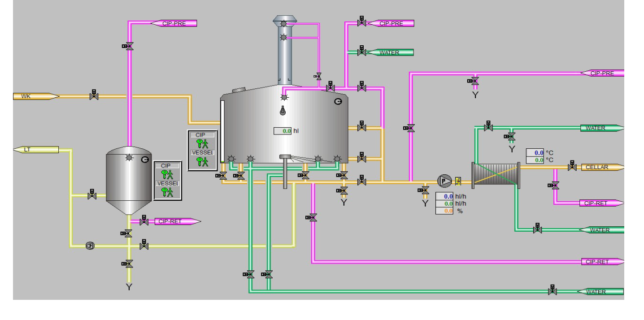
Task: Select the agitator shaft under the large tank
Action: coord(284,172)
